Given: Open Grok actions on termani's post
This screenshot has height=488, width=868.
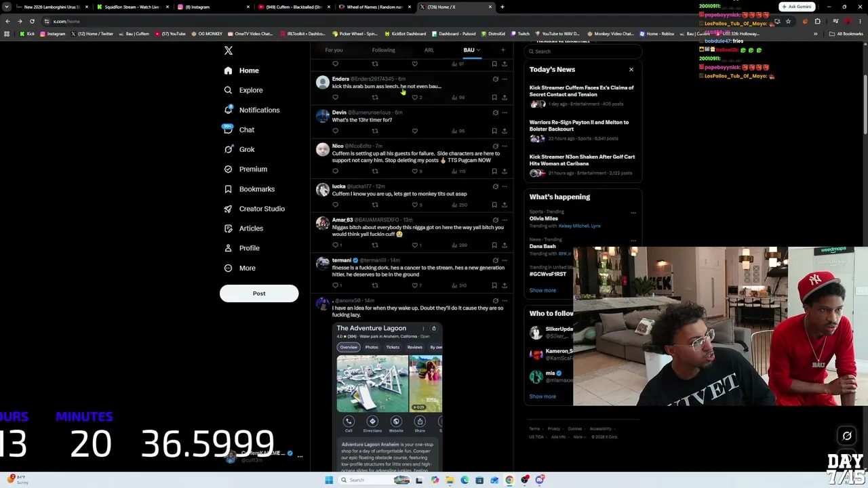Looking at the screenshot, I should [495, 260].
